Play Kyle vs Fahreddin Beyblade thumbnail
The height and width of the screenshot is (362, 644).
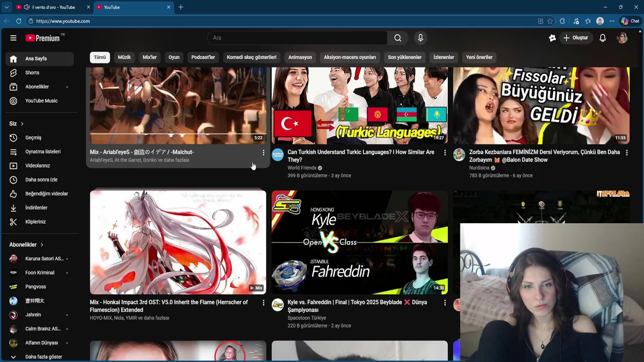pyautogui.click(x=360, y=242)
